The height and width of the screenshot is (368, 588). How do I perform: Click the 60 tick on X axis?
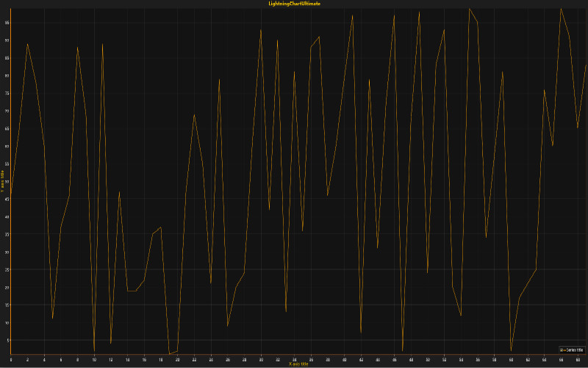click(x=511, y=359)
